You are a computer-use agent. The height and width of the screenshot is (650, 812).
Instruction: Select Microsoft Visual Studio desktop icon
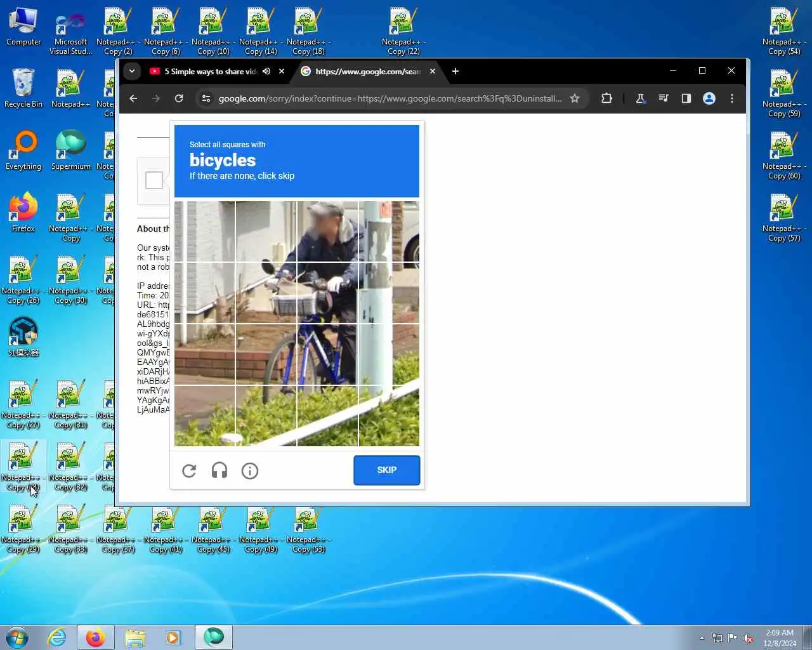tap(70, 33)
